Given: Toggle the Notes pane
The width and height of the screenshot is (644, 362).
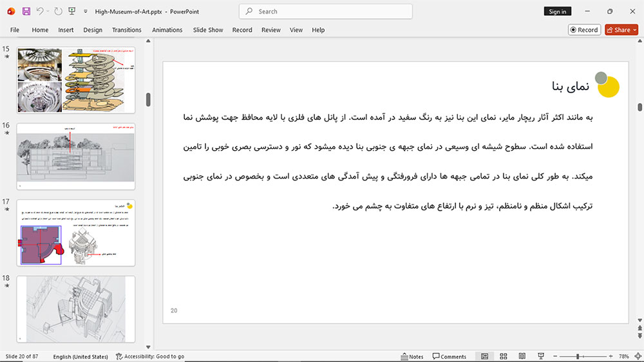Looking at the screenshot, I should pos(412,356).
